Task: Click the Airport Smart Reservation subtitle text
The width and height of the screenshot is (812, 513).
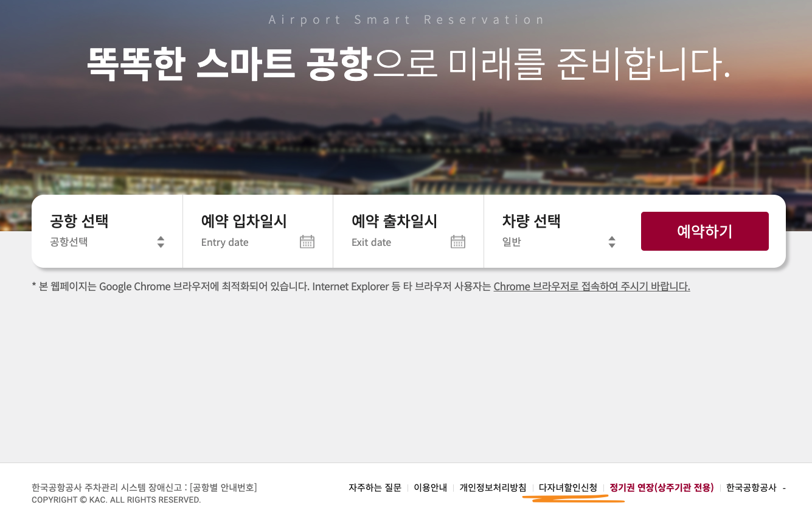Action: point(406,19)
